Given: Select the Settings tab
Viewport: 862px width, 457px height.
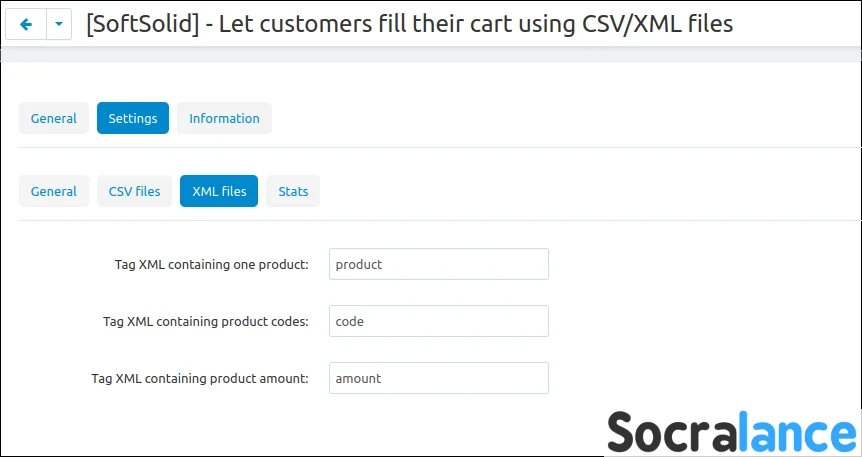Looking at the screenshot, I should tap(133, 118).
